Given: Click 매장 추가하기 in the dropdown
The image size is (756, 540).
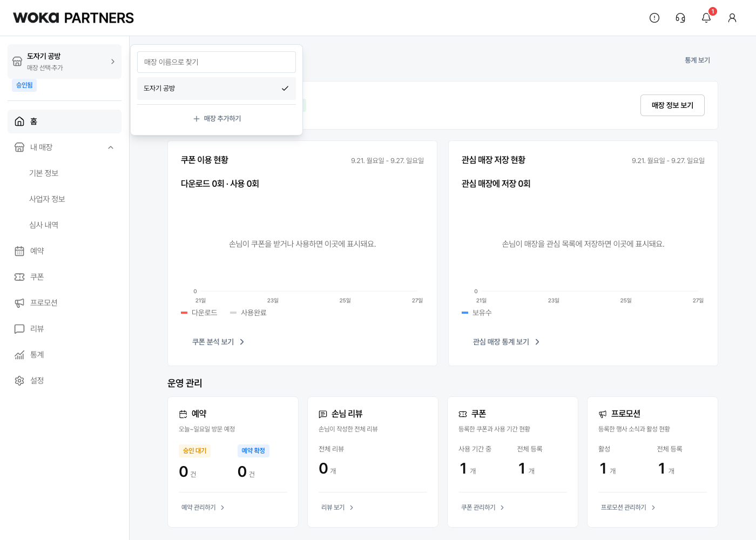Looking at the screenshot, I should click(x=217, y=119).
